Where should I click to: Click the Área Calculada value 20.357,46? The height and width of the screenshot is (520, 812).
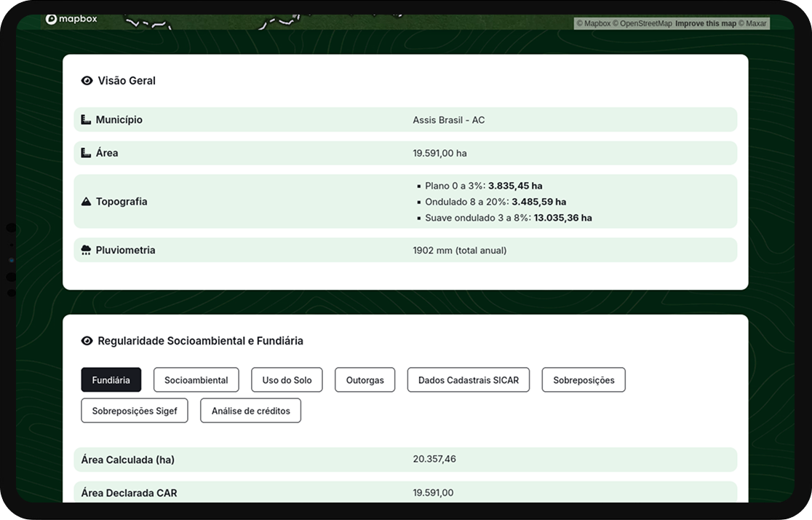(x=434, y=459)
